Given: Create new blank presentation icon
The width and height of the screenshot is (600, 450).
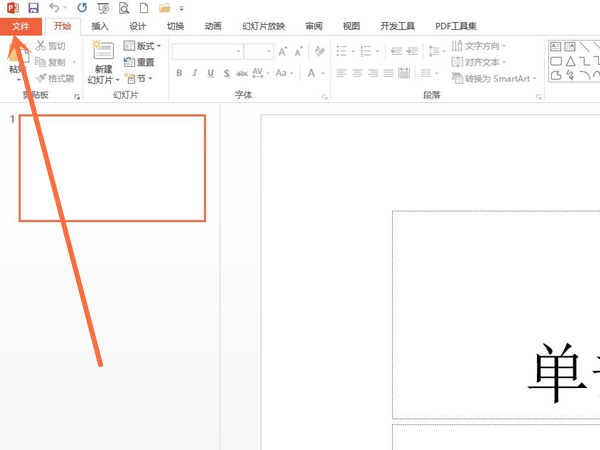Looking at the screenshot, I should [144, 8].
